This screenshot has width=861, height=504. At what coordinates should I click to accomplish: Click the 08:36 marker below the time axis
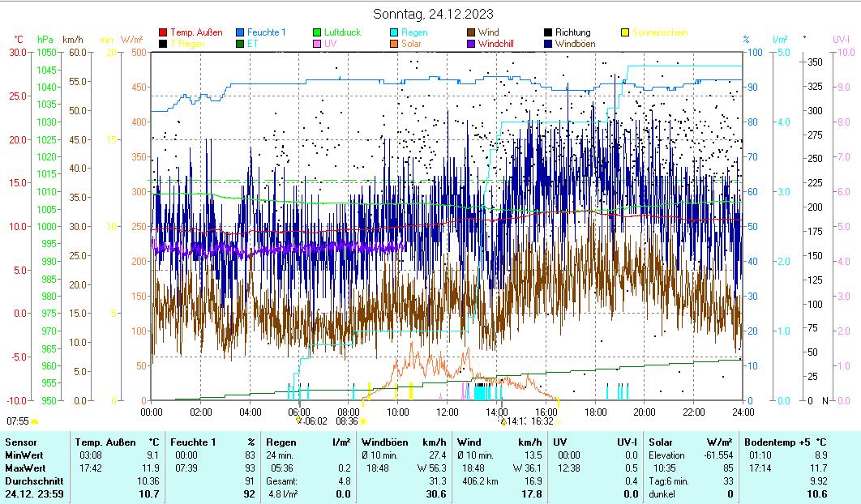click(x=347, y=421)
